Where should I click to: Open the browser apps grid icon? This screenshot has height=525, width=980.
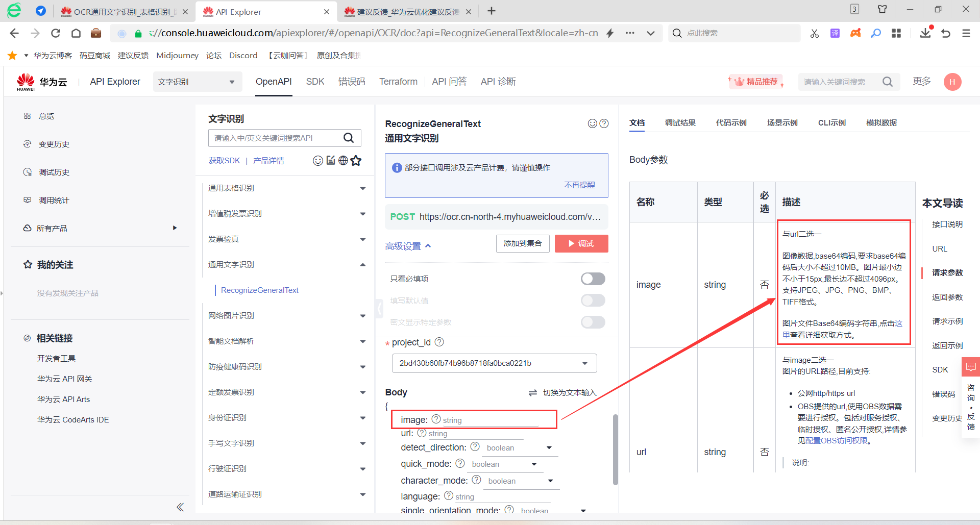[896, 33]
